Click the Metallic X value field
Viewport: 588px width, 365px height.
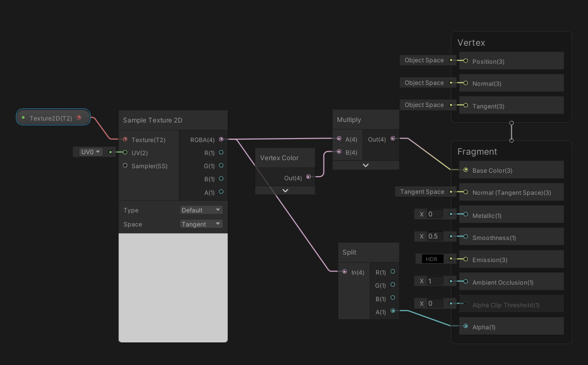tap(435, 214)
